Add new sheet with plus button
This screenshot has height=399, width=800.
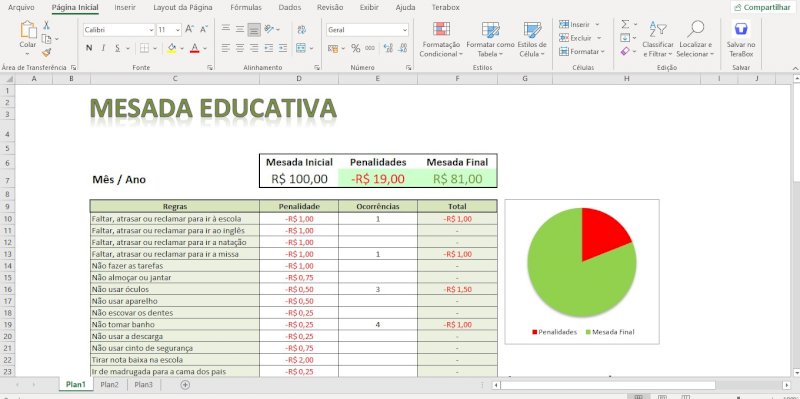[185, 385]
